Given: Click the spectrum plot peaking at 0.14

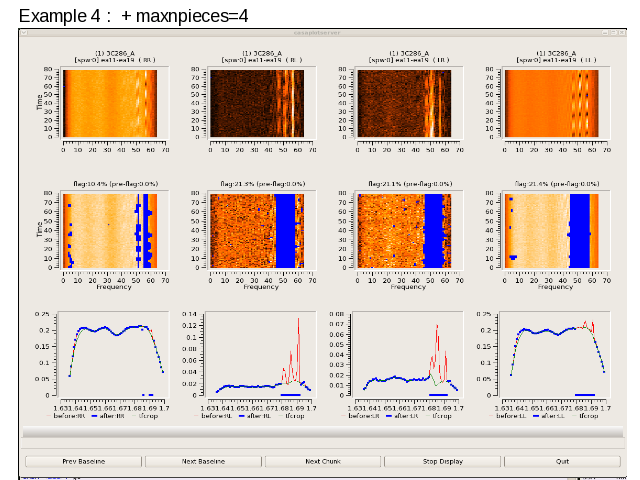Looking at the screenshot, I should click(x=260, y=354).
